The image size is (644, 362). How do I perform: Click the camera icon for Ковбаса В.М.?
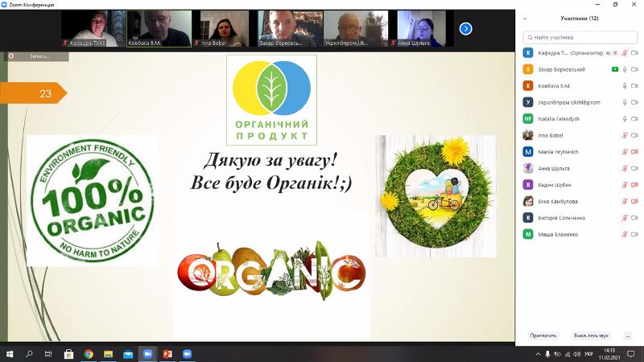tap(634, 86)
